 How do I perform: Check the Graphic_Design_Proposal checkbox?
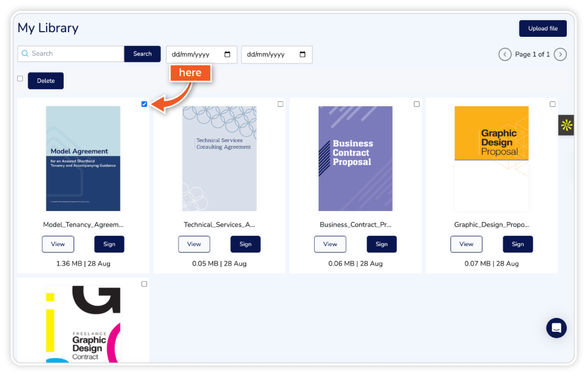552,104
